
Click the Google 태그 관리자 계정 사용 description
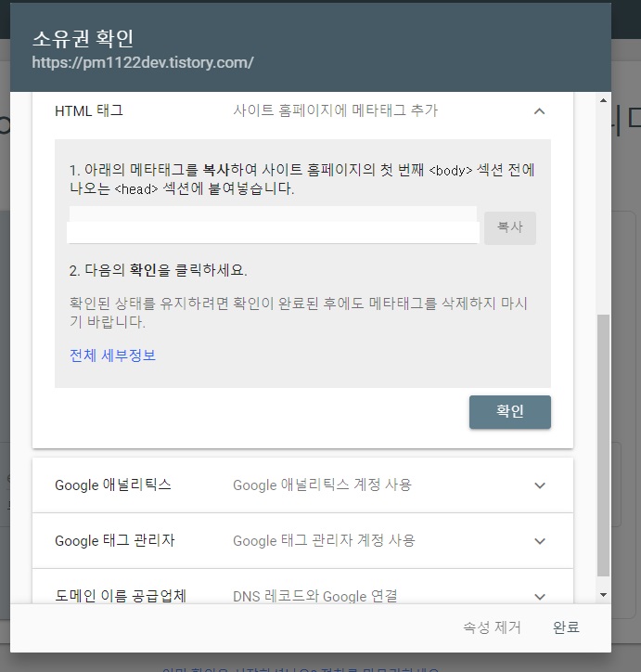click(324, 541)
